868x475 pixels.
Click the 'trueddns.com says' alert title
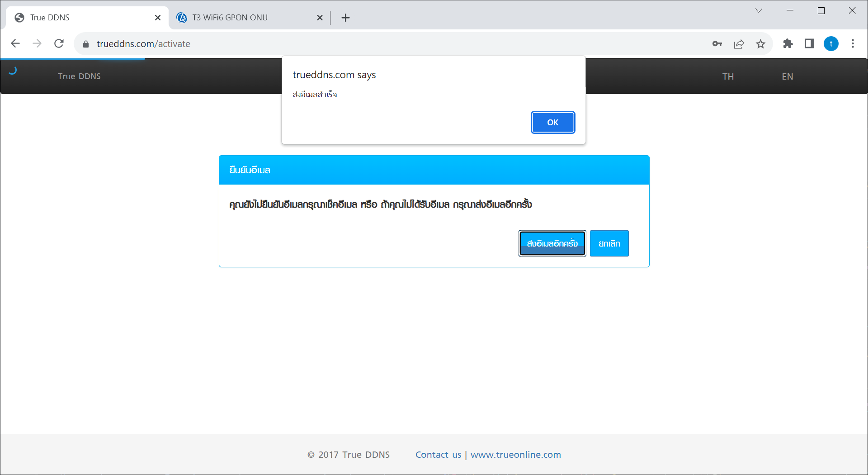(x=334, y=75)
